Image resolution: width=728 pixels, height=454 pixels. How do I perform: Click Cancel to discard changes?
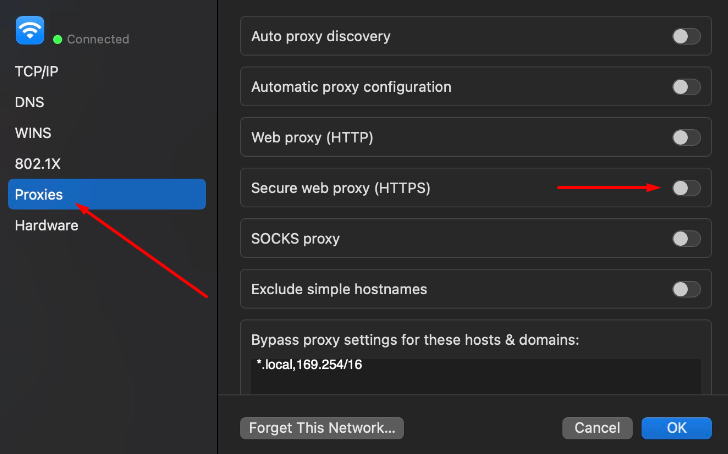coord(597,428)
